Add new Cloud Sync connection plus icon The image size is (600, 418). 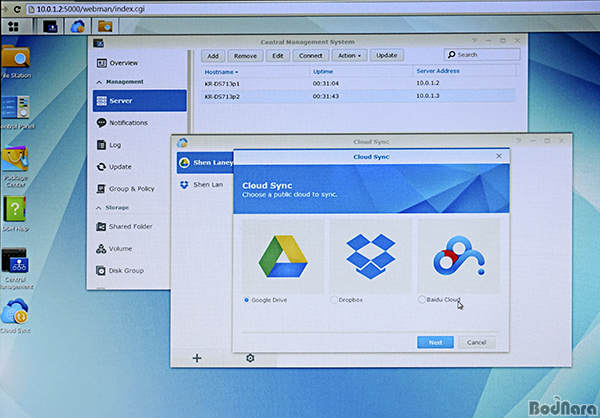(197, 358)
